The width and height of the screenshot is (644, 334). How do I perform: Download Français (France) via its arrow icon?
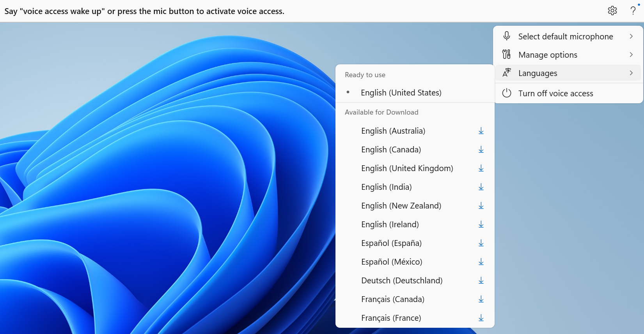click(481, 318)
